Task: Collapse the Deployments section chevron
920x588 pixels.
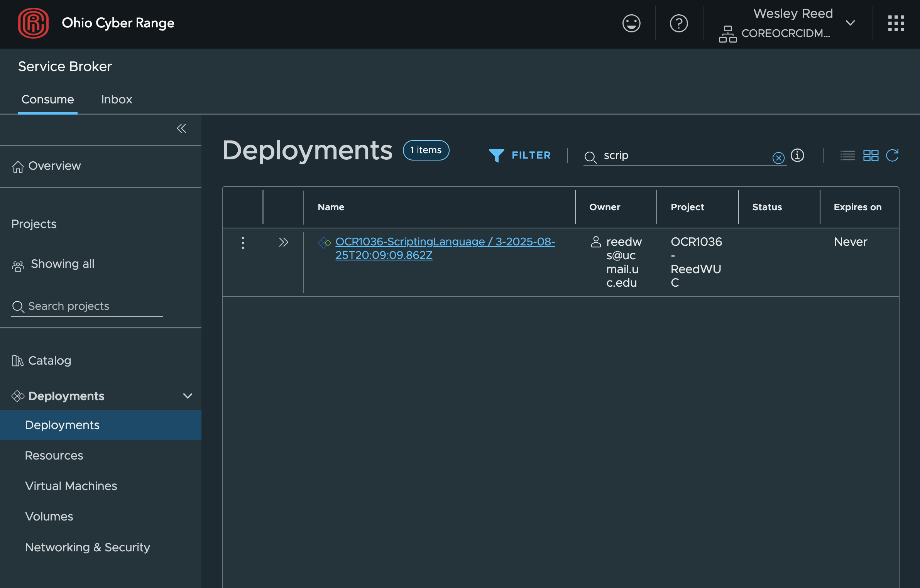Action: (188, 396)
